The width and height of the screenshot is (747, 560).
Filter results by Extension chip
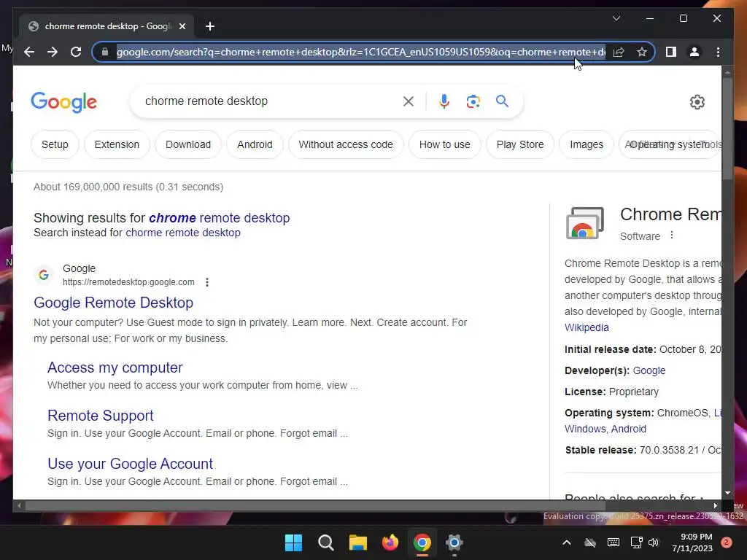pyautogui.click(x=117, y=144)
